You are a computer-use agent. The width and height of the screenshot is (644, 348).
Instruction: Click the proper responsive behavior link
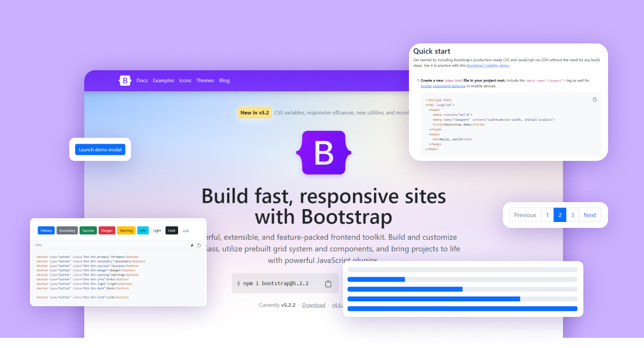pyautogui.click(x=443, y=85)
